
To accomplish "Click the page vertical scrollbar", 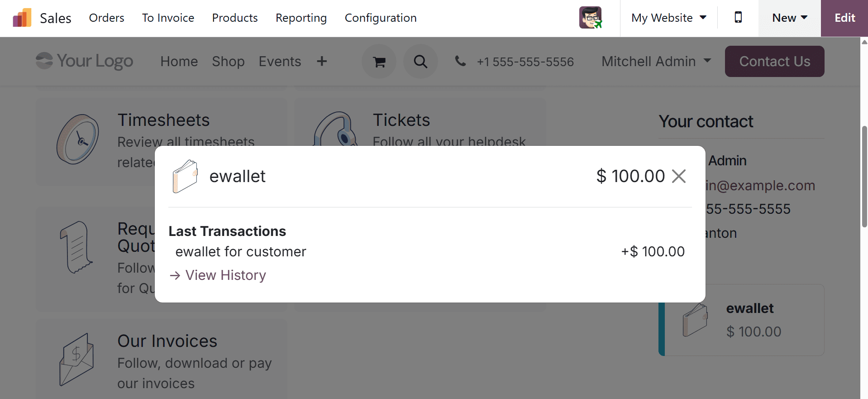I will click(864, 177).
